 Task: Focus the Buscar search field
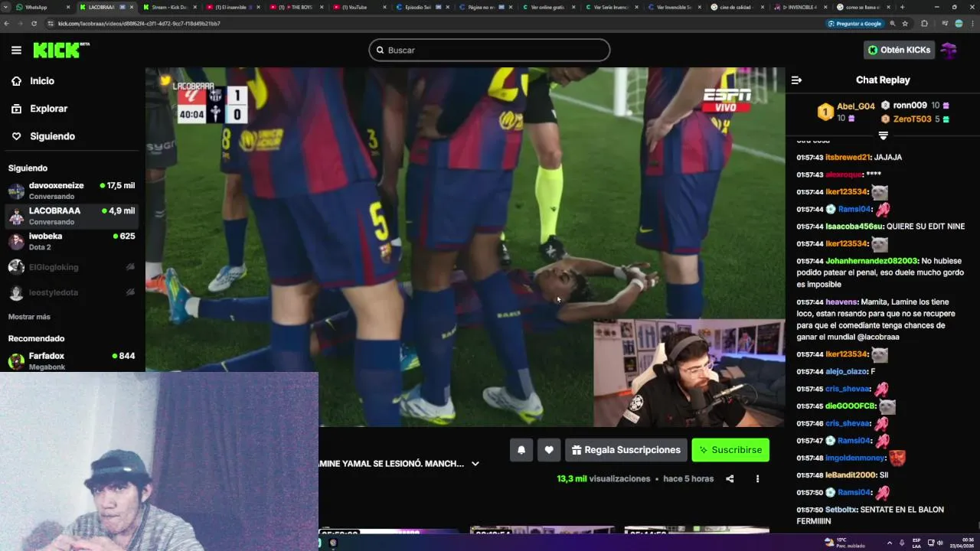(489, 50)
